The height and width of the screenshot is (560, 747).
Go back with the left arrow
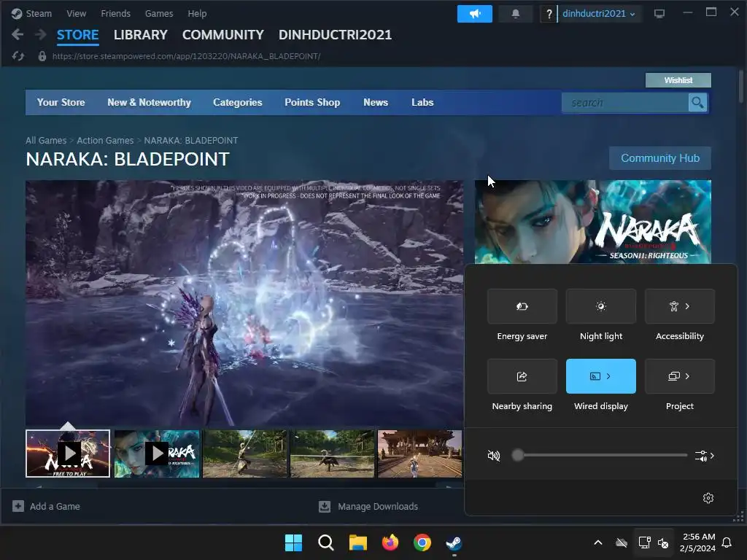(x=18, y=34)
